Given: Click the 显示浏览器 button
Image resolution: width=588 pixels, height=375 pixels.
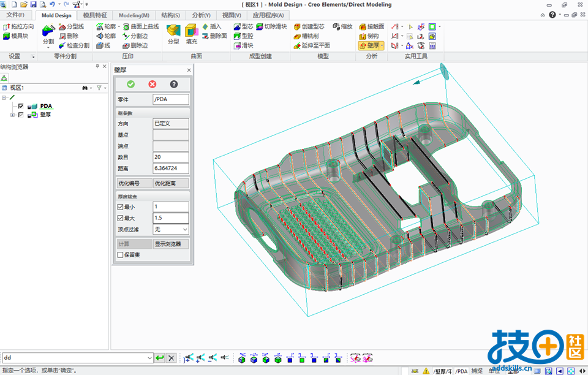Looking at the screenshot, I should click(171, 244).
